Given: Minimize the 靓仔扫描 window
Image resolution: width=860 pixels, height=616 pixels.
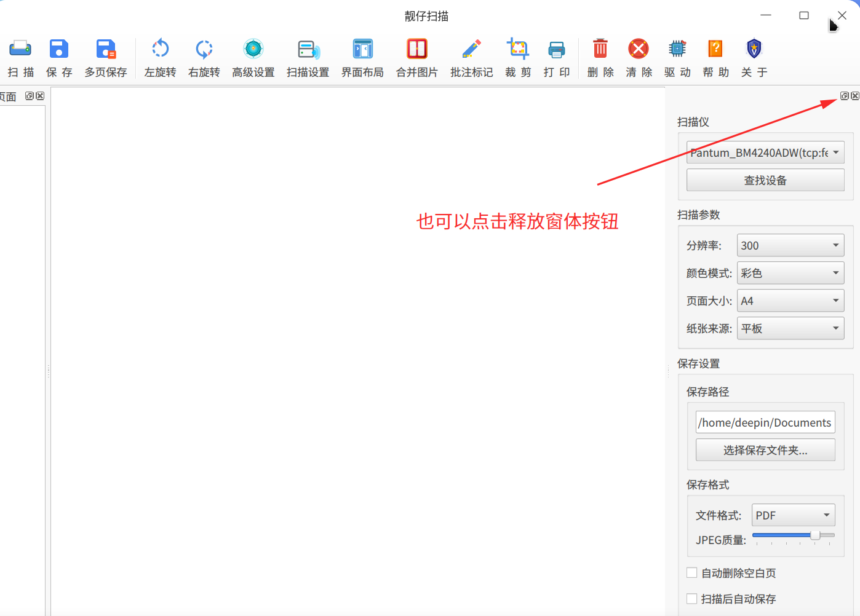Looking at the screenshot, I should pos(766,15).
